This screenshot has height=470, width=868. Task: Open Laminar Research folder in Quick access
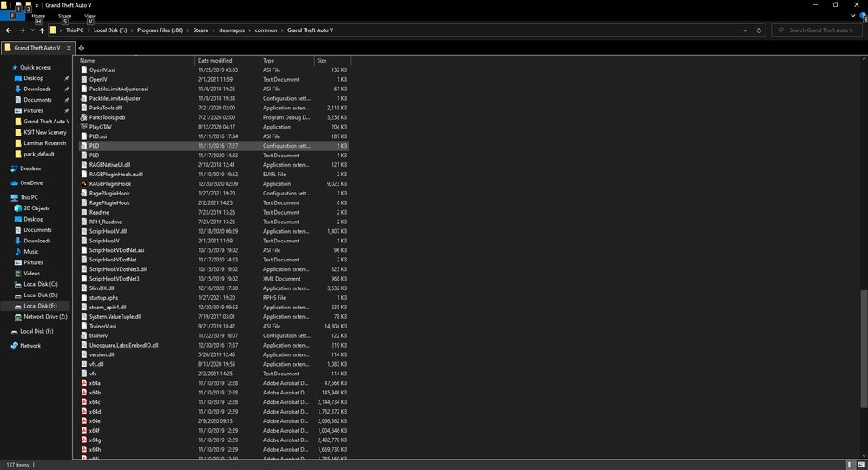coord(44,143)
